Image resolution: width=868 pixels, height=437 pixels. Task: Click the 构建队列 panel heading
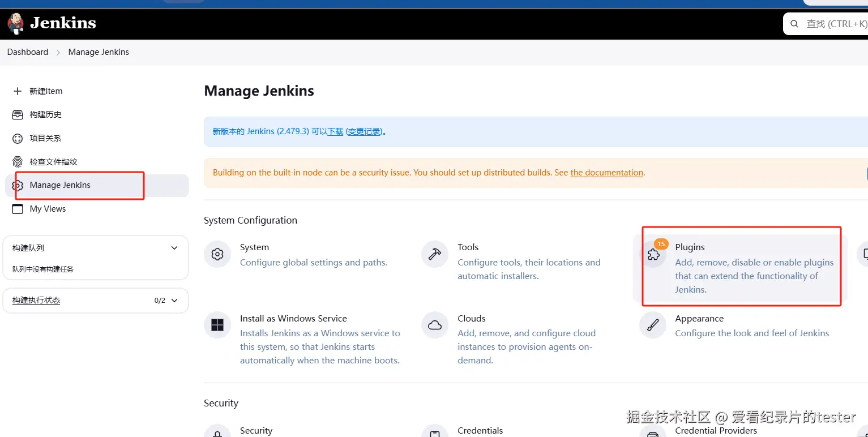pyautogui.click(x=28, y=248)
